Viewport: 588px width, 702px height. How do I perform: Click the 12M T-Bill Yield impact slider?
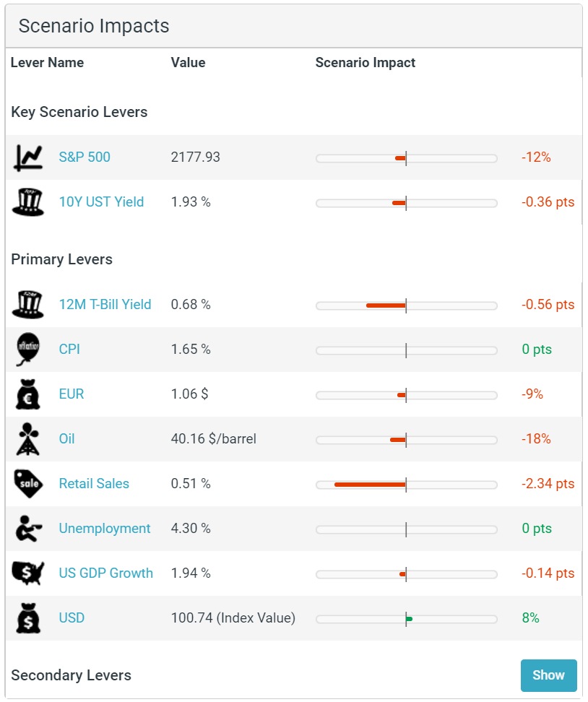(x=406, y=305)
